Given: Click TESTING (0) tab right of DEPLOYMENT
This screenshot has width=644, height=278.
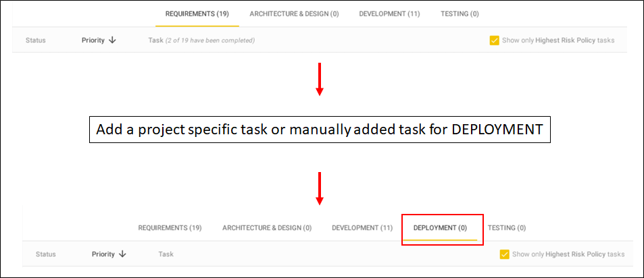Looking at the screenshot, I should [x=507, y=228].
